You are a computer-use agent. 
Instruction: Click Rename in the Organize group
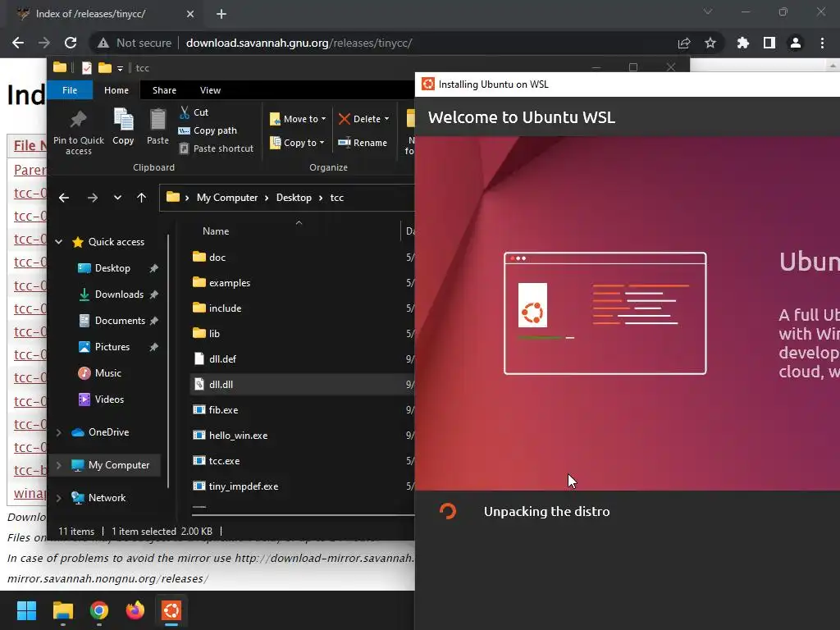[x=363, y=143]
